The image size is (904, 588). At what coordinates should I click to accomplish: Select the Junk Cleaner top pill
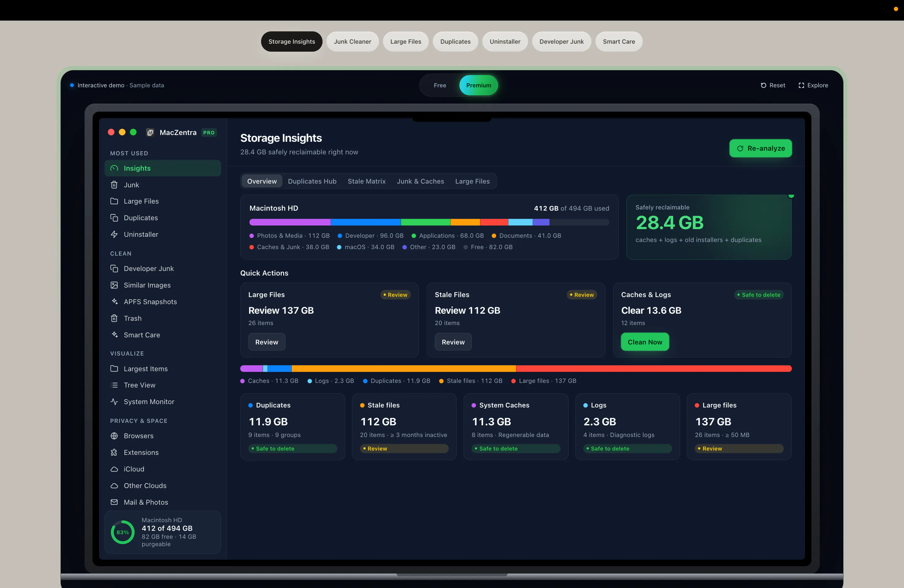coord(352,42)
